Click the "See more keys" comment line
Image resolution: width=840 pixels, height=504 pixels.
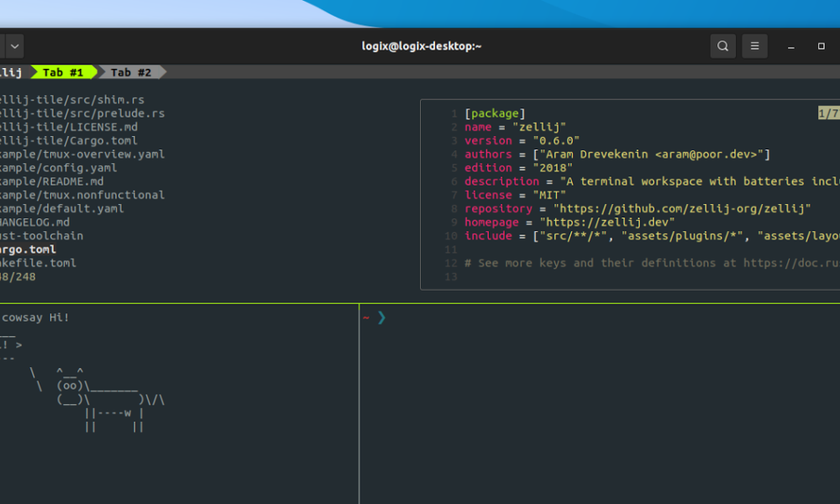point(652,263)
